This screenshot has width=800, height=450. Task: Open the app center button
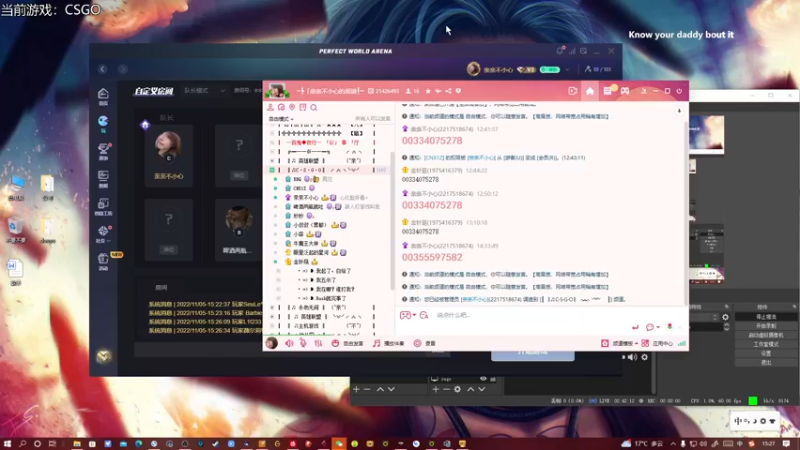coord(657,343)
